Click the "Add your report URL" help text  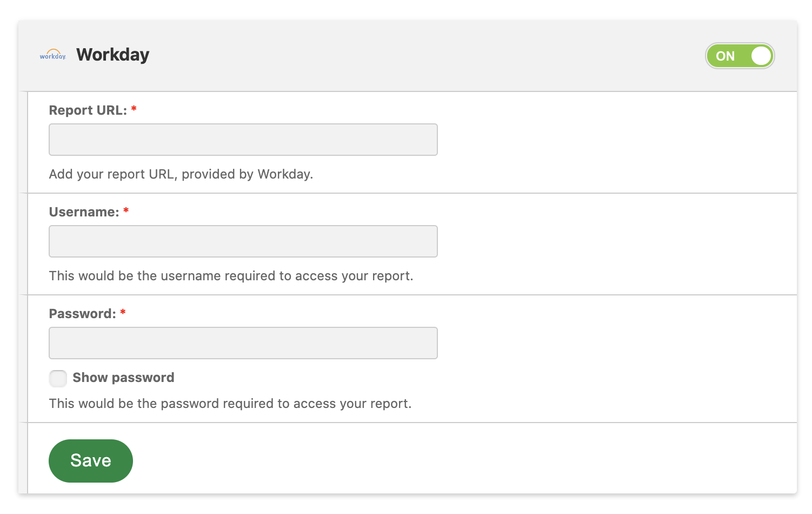click(x=181, y=174)
